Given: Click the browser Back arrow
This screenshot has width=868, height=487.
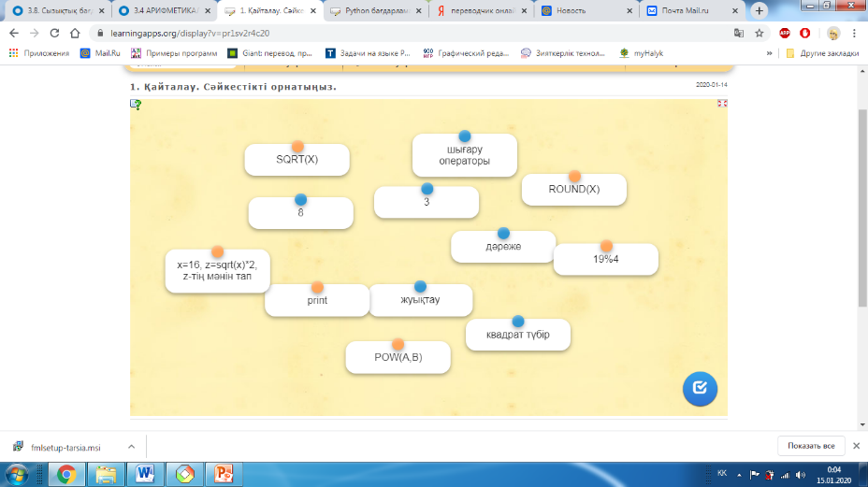Looking at the screenshot, I should tap(14, 34).
